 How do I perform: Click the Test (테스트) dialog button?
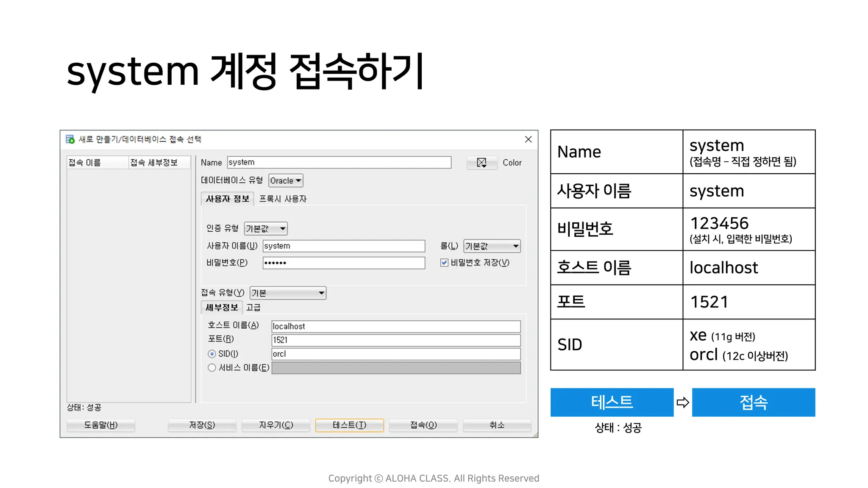click(349, 425)
